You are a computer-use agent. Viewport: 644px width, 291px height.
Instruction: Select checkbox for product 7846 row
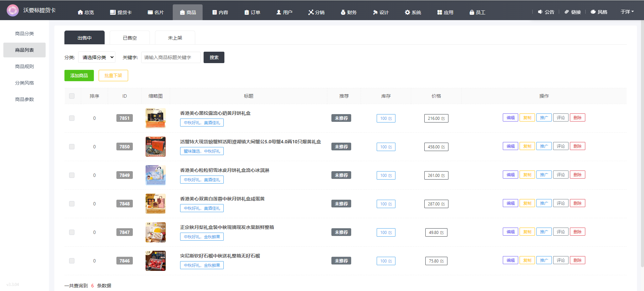tap(72, 261)
